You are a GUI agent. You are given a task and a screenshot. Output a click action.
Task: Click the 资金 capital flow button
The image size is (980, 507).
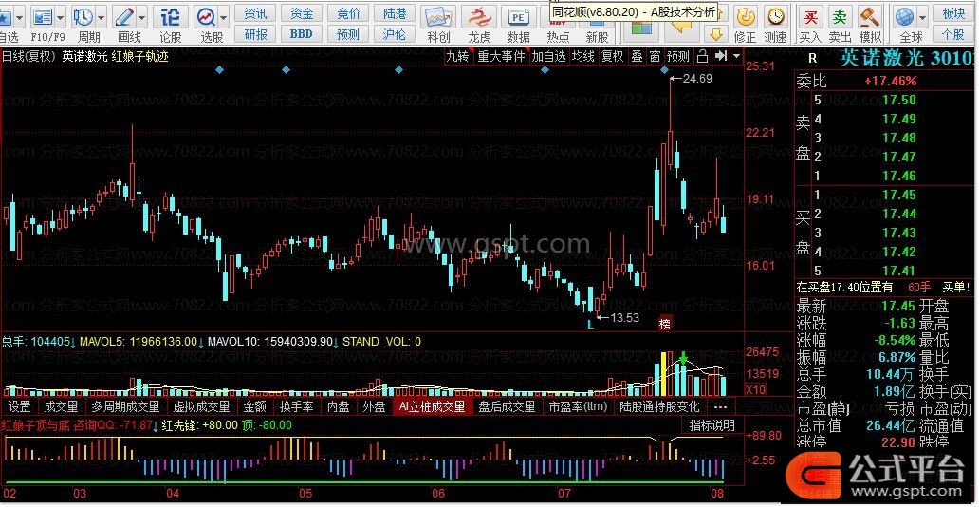pos(302,13)
